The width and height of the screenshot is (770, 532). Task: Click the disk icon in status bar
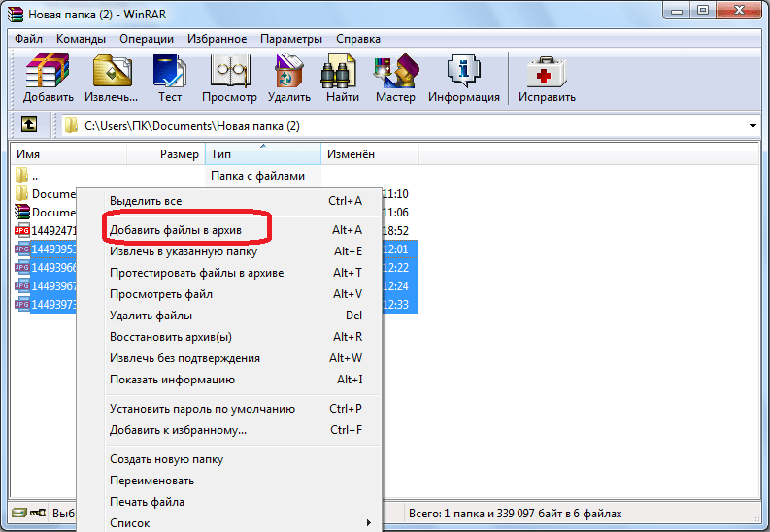click(19, 513)
